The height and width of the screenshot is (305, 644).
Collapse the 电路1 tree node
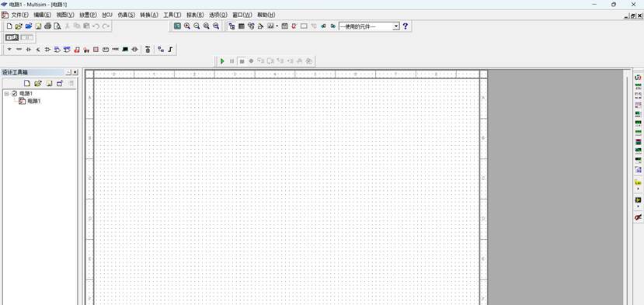coord(6,94)
